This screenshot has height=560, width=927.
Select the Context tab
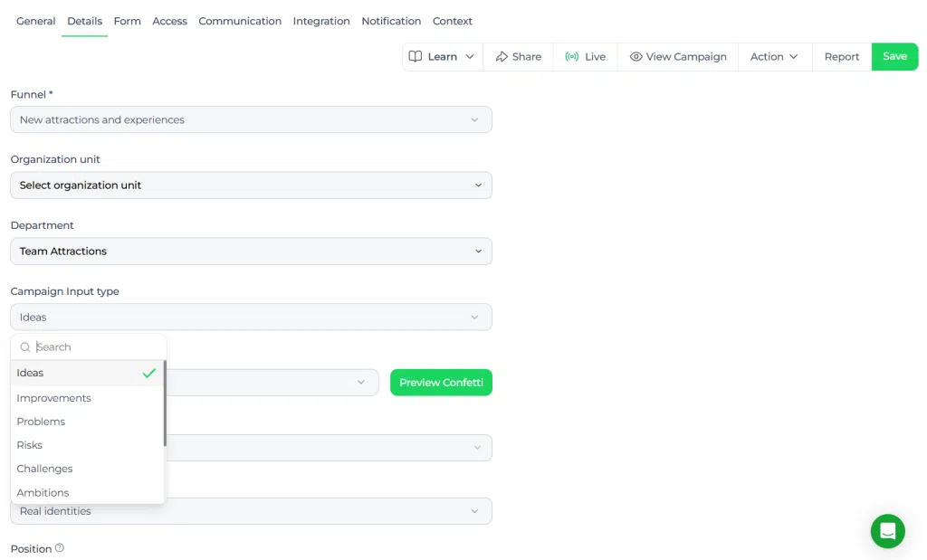click(453, 22)
